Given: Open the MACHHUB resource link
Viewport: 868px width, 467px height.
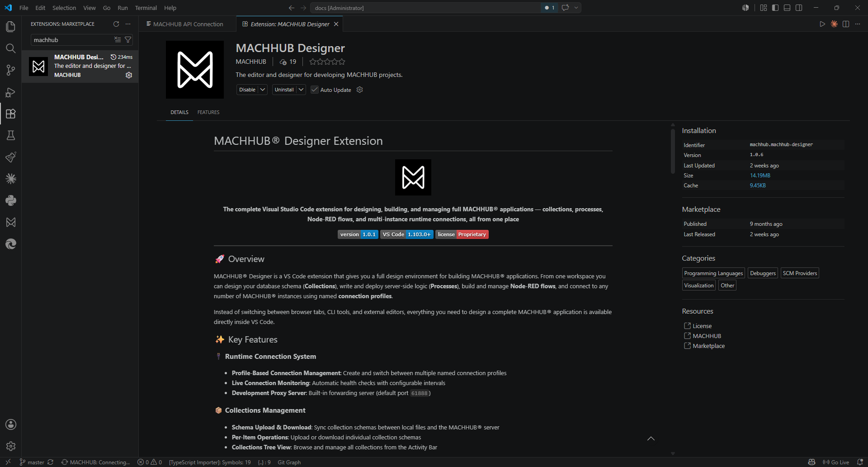Looking at the screenshot, I should pyautogui.click(x=707, y=336).
